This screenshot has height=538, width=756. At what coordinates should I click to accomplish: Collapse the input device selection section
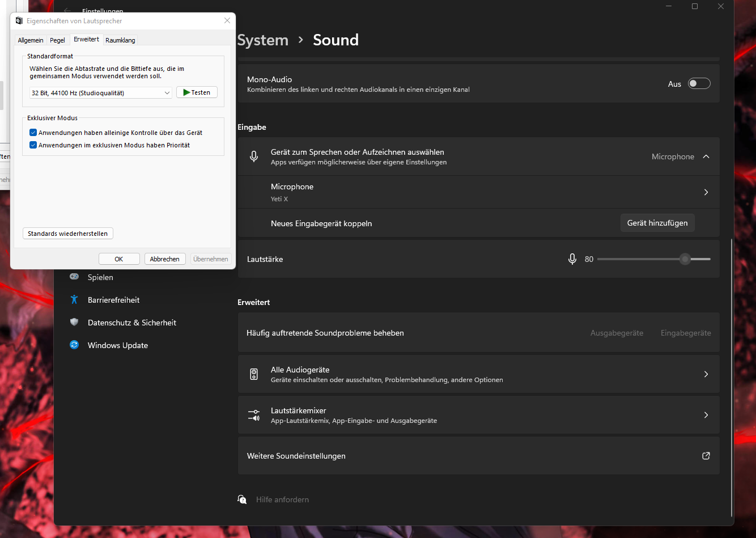(x=706, y=156)
